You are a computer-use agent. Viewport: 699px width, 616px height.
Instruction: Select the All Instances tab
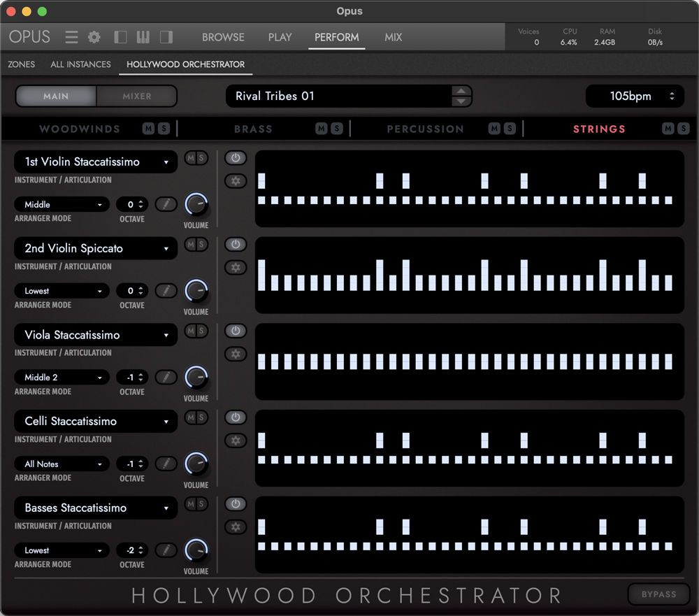click(80, 64)
